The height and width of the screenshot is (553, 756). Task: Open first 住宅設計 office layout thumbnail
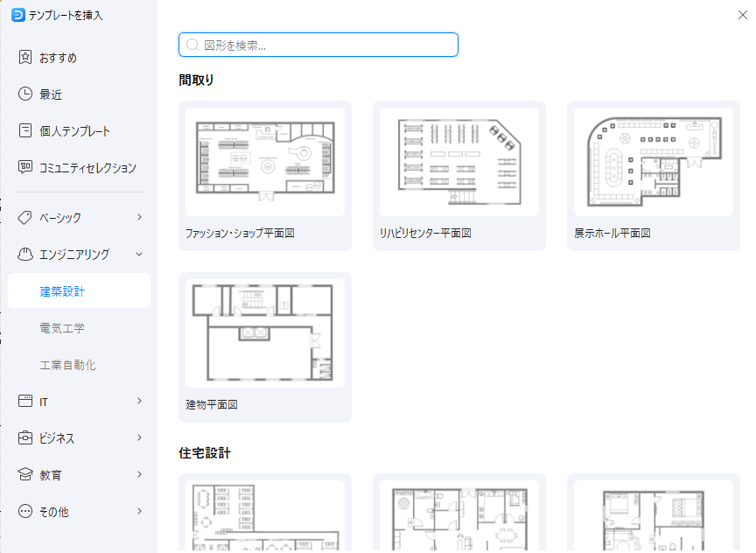click(265, 516)
